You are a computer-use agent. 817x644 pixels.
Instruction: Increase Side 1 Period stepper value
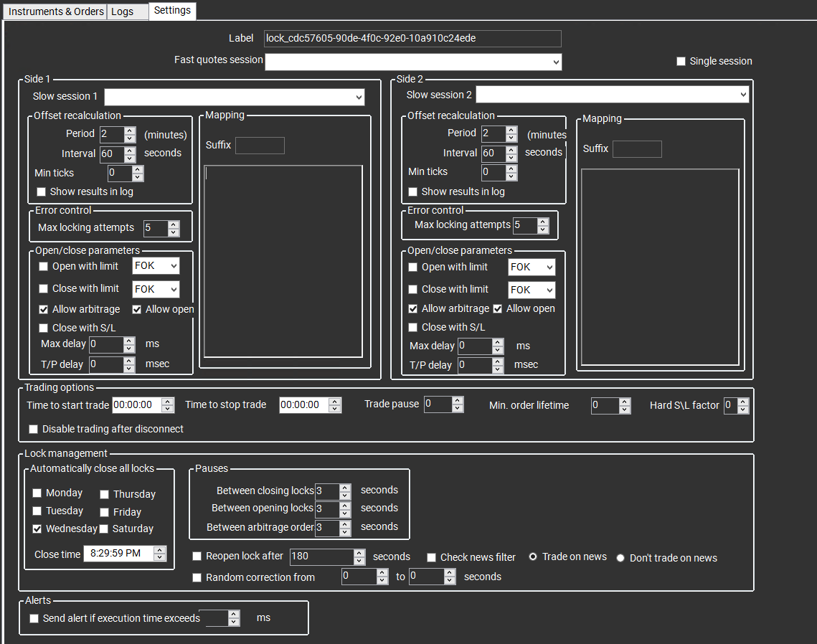coord(130,131)
